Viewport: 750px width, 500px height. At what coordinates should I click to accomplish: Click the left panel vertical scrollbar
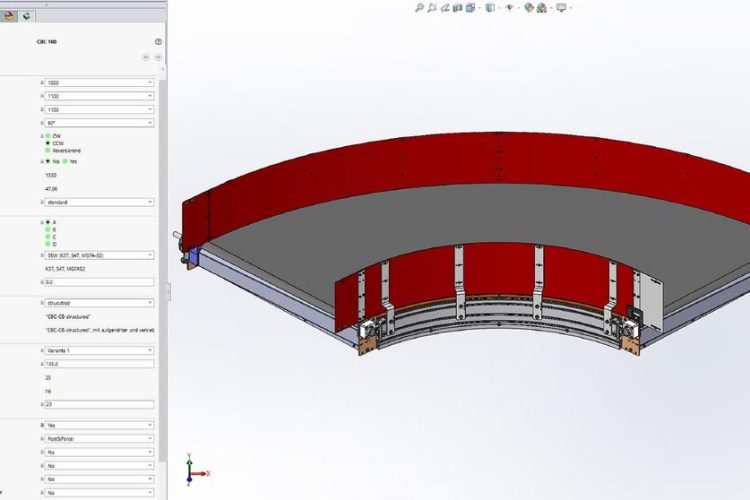click(x=163, y=250)
